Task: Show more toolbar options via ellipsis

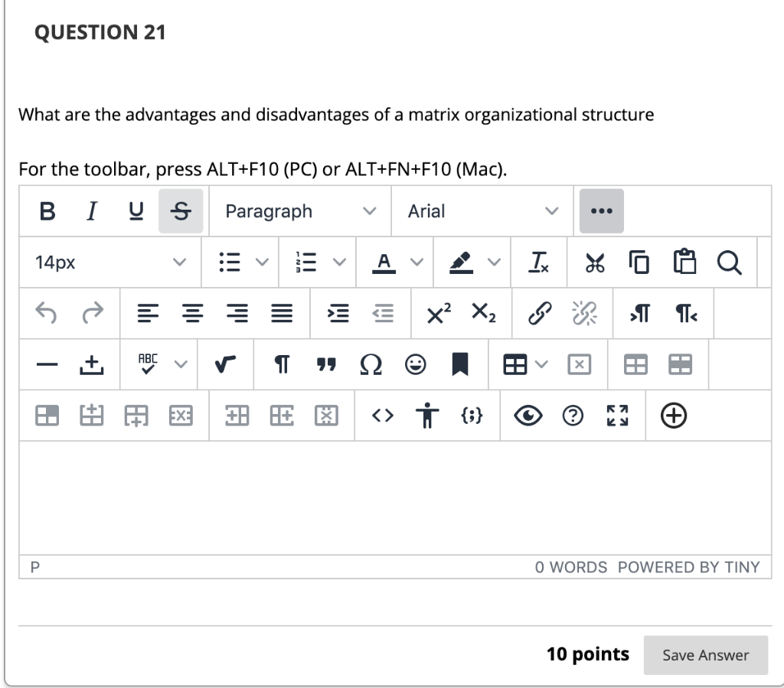Action: coord(602,211)
